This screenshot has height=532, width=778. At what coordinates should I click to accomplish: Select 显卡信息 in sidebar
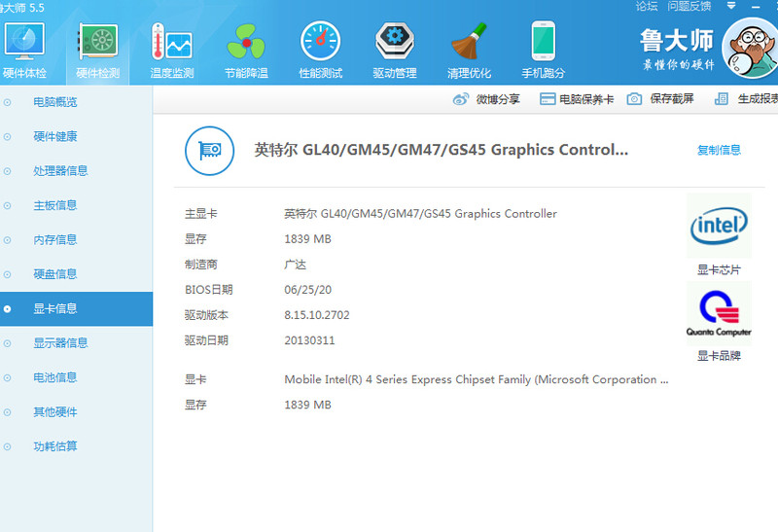(76, 308)
